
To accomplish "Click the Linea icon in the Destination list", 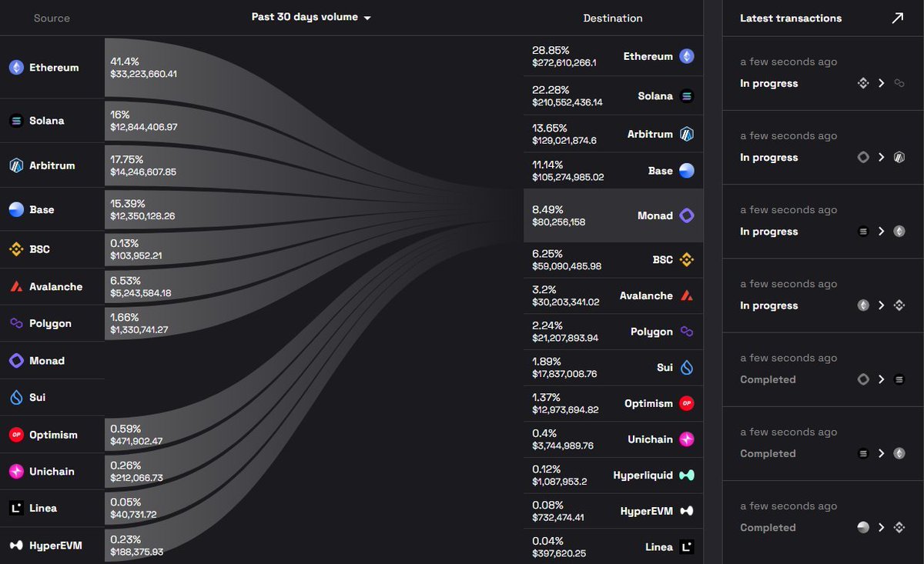I will 687,547.
